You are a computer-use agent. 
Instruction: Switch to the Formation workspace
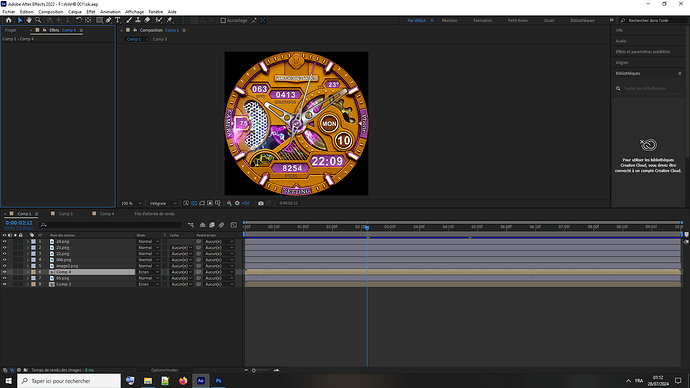[x=483, y=20]
